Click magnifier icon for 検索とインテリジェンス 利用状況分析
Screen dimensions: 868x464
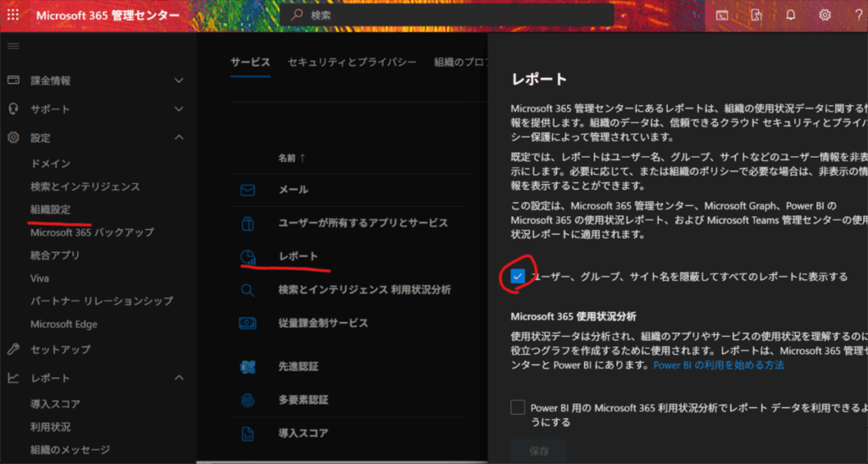(248, 290)
